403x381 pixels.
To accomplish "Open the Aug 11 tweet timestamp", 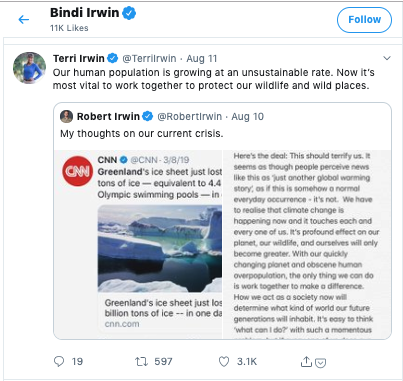I will coord(202,58).
